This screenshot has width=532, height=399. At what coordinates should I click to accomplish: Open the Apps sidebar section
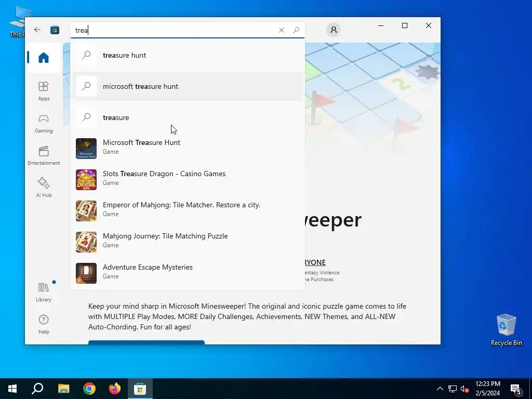44,91
